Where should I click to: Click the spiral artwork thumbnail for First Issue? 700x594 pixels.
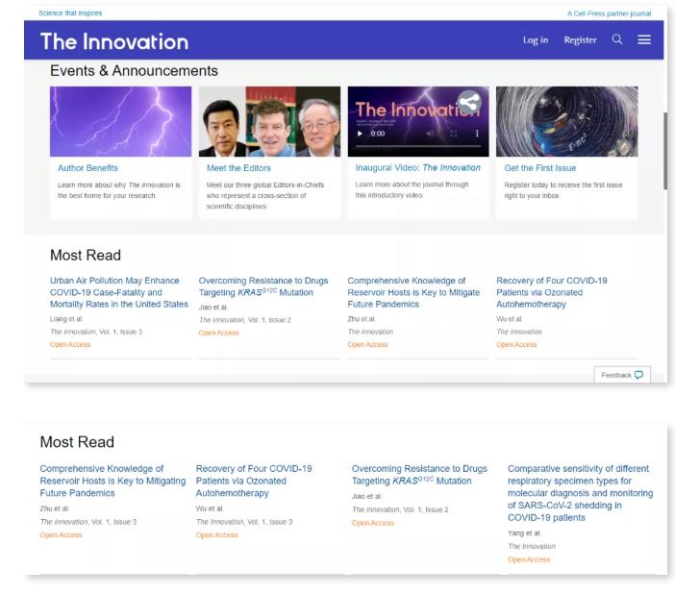coord(567,121)
